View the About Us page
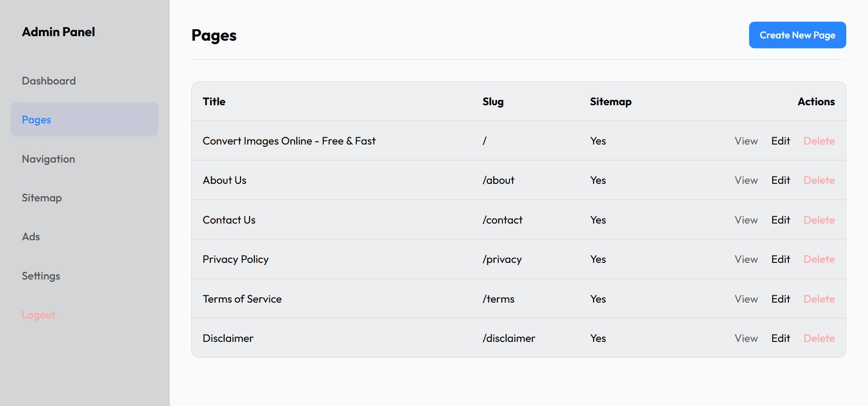This screenshot has width=868, height=406. [746, 180]
